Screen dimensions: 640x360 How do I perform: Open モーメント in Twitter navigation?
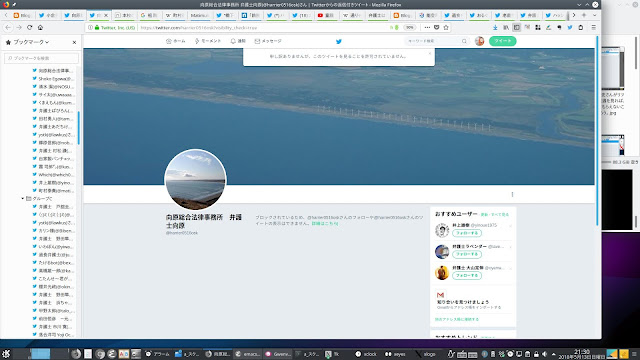(208, 41)
